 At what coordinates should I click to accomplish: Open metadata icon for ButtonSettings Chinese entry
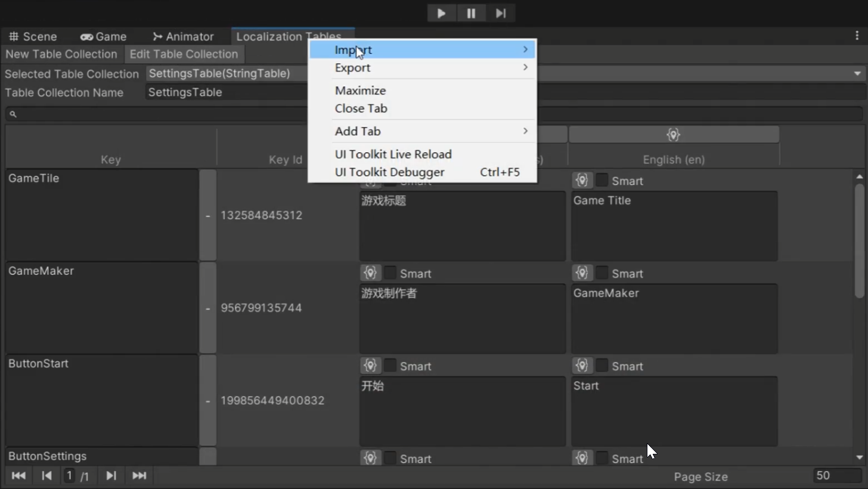click(370, 457)
